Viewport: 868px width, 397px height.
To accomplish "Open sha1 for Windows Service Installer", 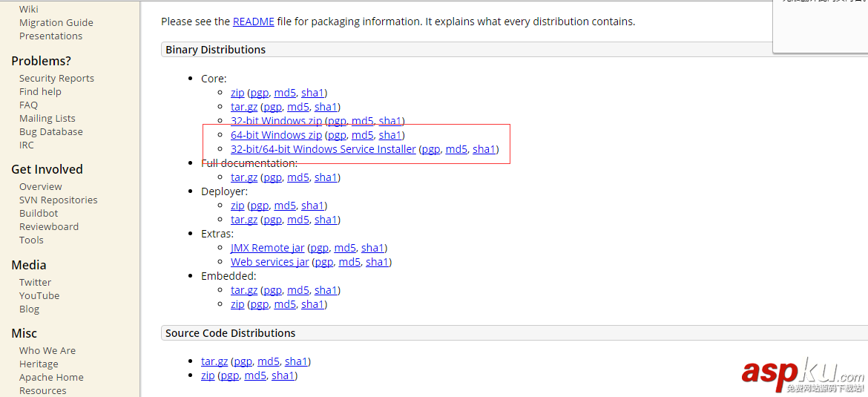I will [484, 149].
